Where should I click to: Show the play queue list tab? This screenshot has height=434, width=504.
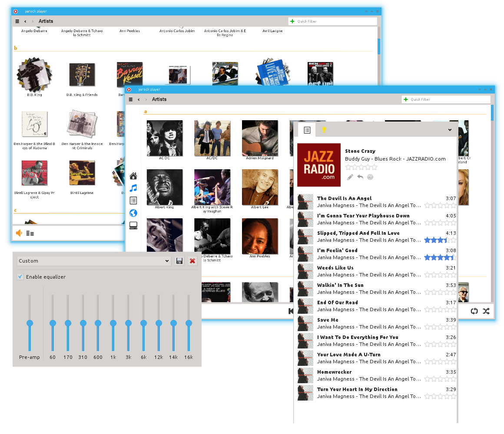pos(307,130)
